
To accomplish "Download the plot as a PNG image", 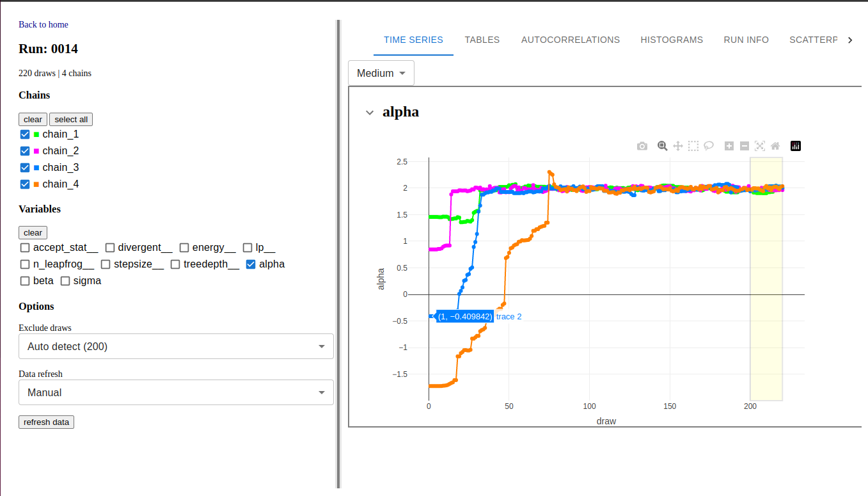I will 642,146.
